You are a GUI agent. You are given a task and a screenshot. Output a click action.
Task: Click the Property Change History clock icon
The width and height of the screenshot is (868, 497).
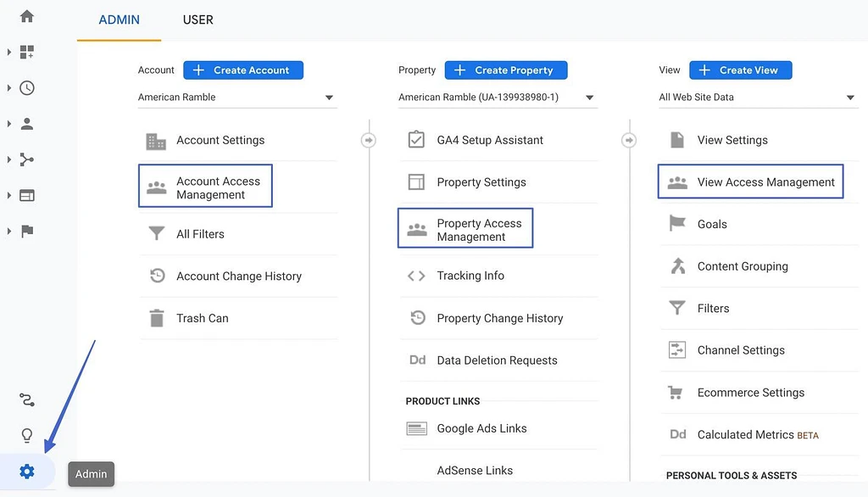tap(417, 317)
